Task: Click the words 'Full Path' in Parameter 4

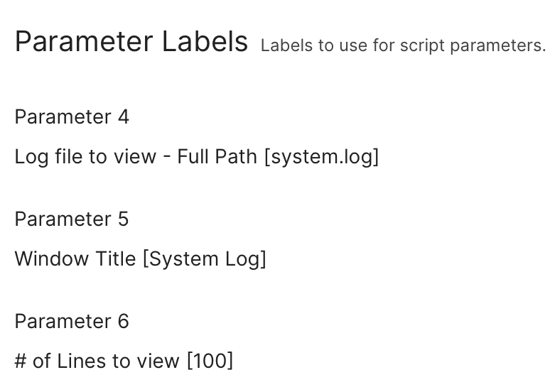Action: (x=217, y=156)
